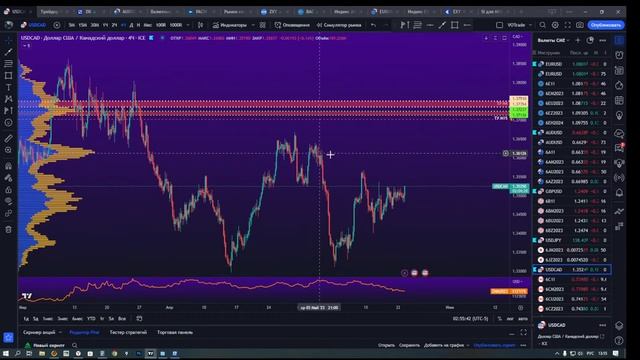Open the Fibonacci tools group
Viewport: 640px width, 360px height.
8,64
